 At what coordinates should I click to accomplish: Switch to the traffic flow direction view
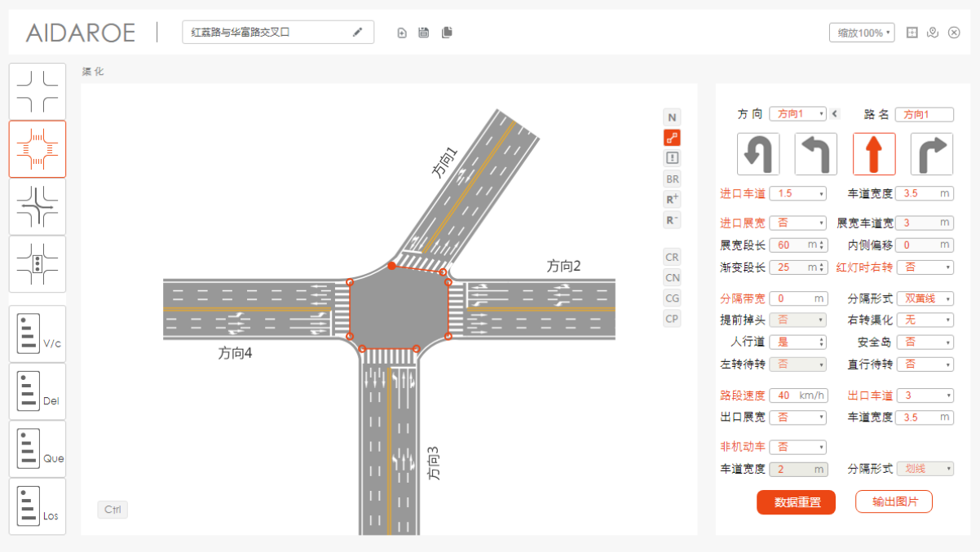point(38,207)
